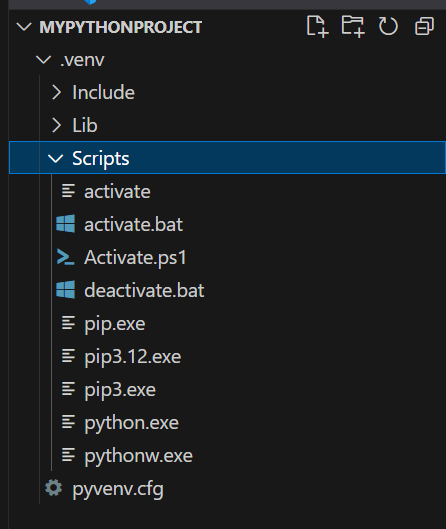This screenshot has width=446, height=529.
Task: Collapse the MYPYTHONPROJECT root section
Action: tap(24, 27)
